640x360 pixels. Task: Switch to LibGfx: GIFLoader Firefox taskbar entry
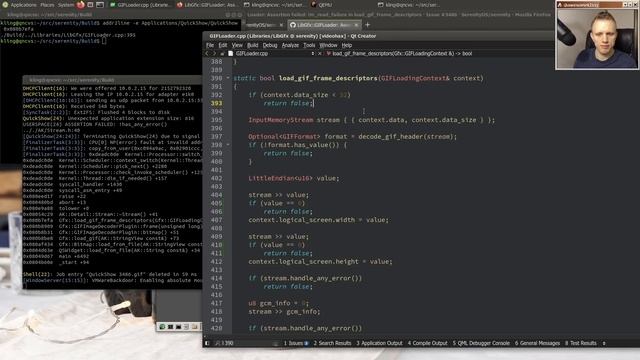pyautogui.click(x=208, y=5)
